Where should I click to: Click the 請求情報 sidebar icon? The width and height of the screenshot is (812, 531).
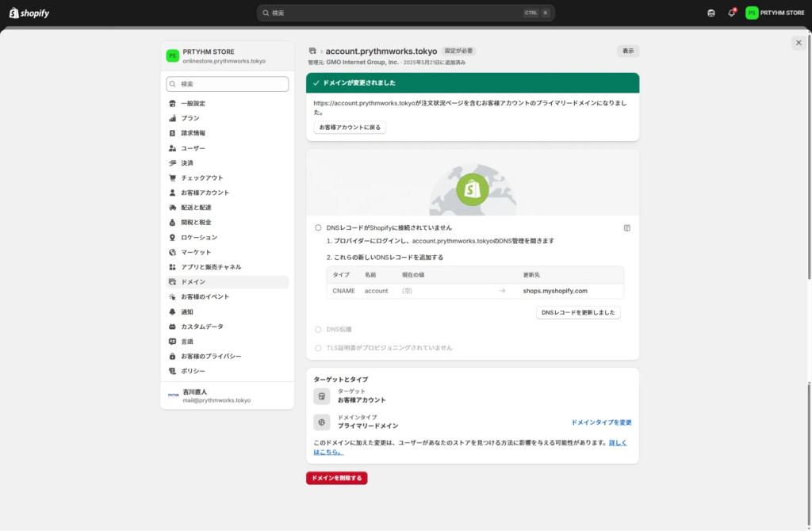172,133
